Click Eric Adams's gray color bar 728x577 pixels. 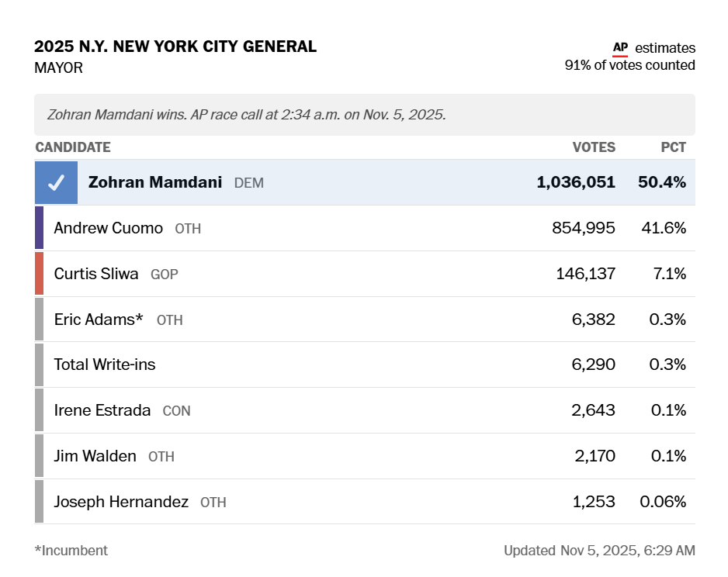click(39, 320)
